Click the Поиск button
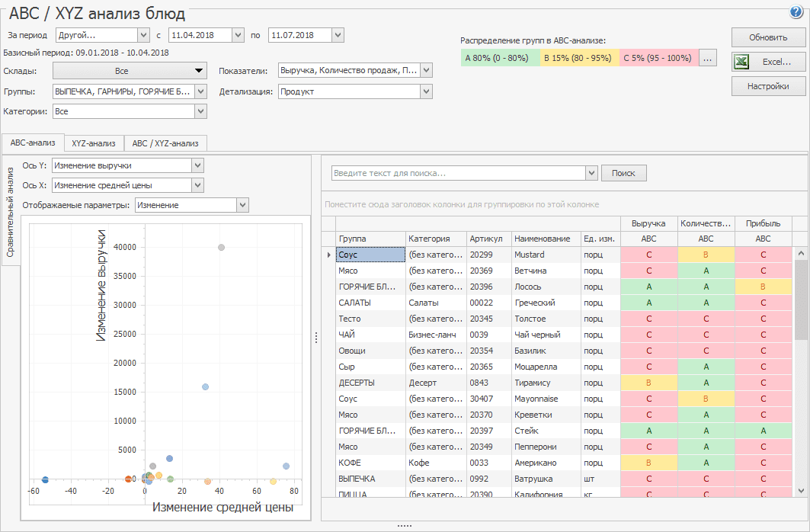This screenshot has width=810, height=532. [623, 173]
